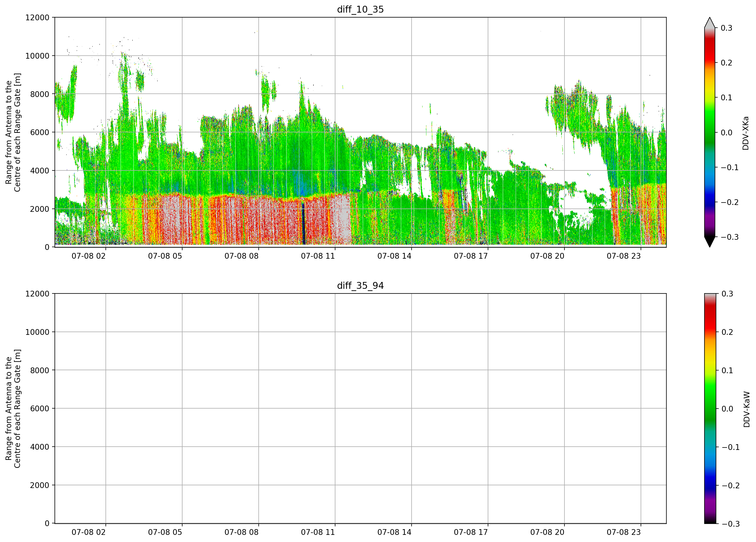756x542 pixels.
Task: Click the y-axis label of the diff_35_94 plot
Action: (x=13, y=409)
